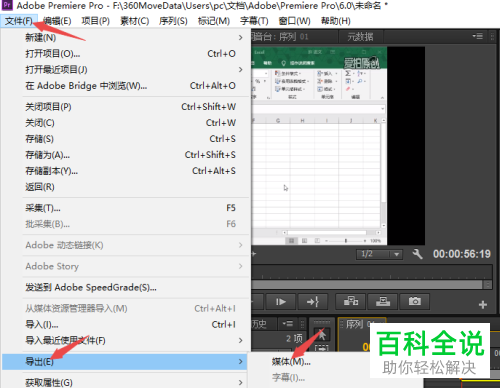Open history panel menu icon

click(x=287, y=324)
